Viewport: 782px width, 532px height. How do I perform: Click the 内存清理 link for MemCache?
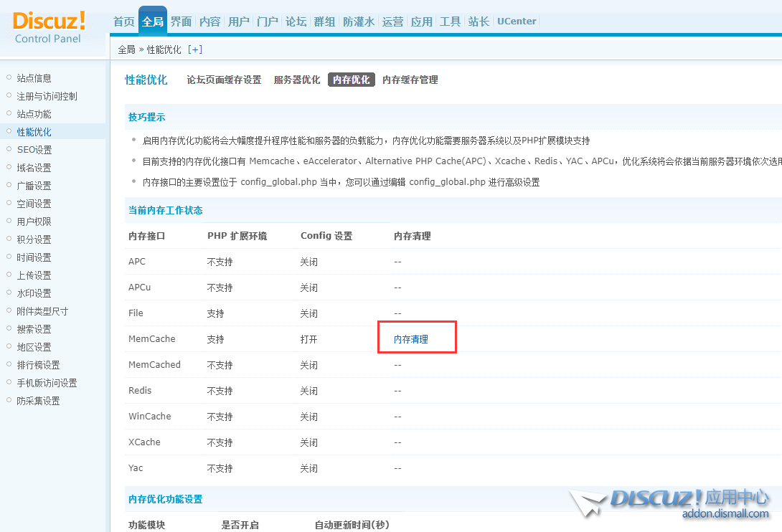(x=411, y=339)
